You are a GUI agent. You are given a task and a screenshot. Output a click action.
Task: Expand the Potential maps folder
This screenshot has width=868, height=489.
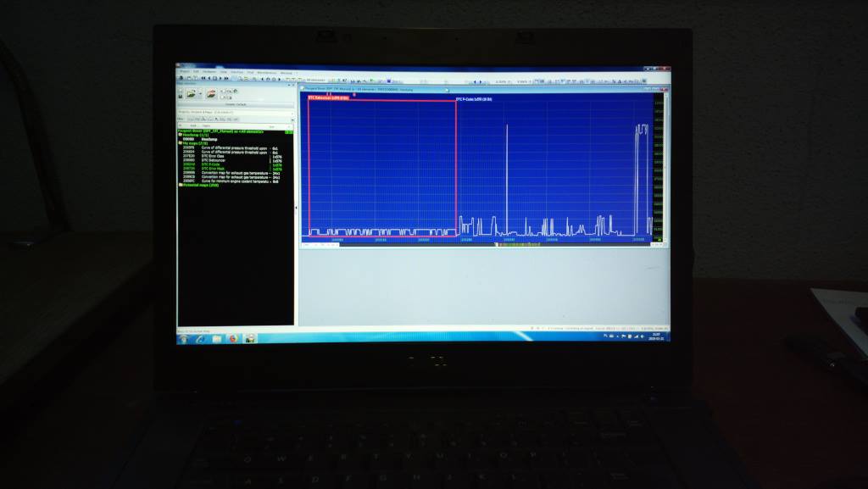(181, 185)
